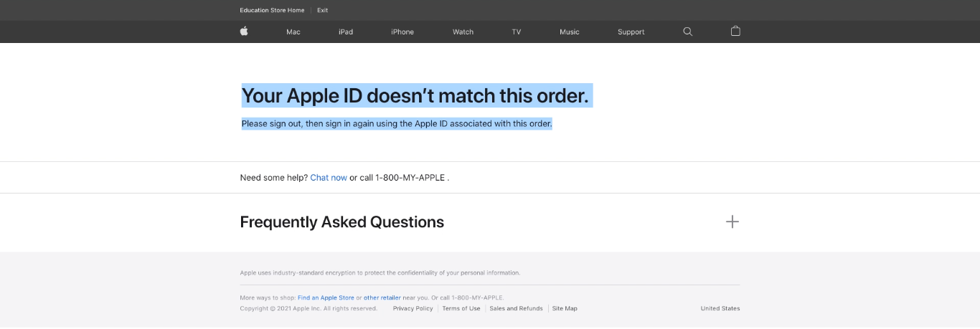Open the iPad menu
The height and width of the screenshot is (329, 980).
[346, 32]
